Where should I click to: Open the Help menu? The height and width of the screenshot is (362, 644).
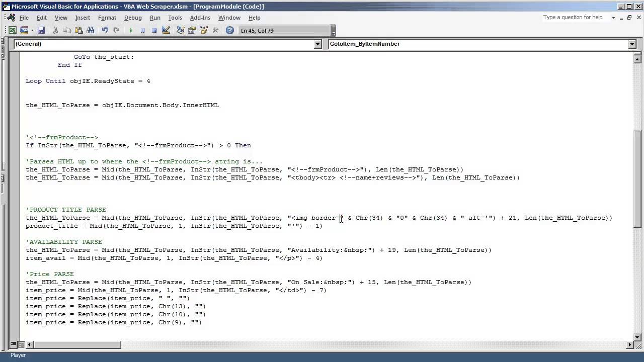(255, 18)
